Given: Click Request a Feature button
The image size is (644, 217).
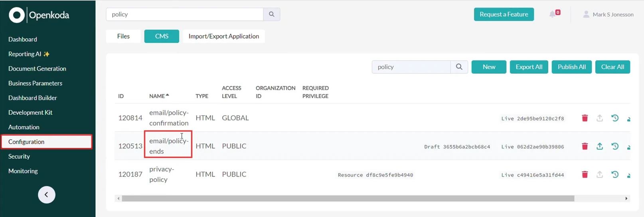Looking at the screenshot, I should [504, 14].
